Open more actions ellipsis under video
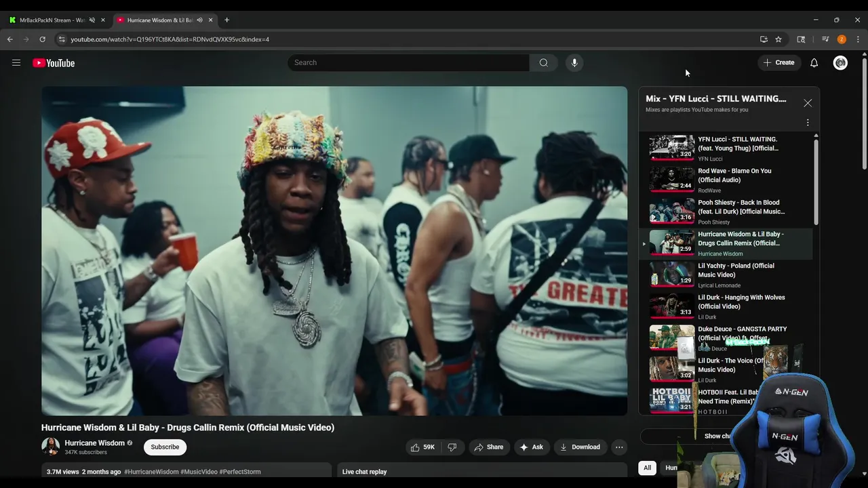The width and height of the screenshot is (868, 488). coord(618,447)
